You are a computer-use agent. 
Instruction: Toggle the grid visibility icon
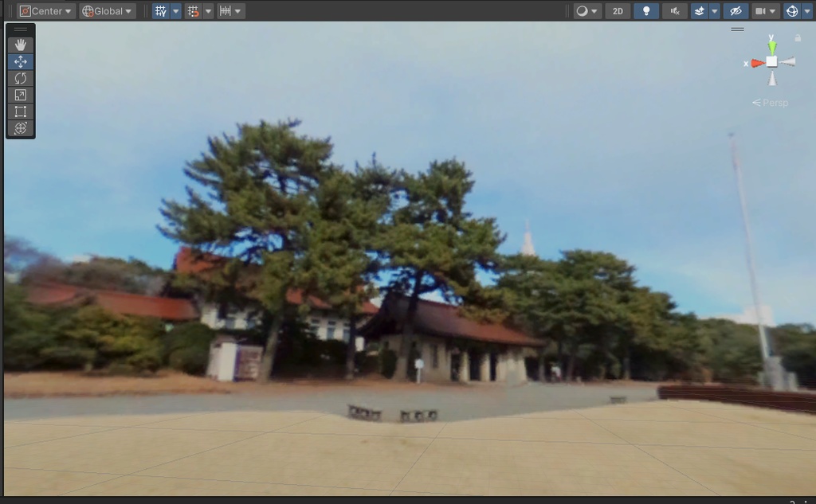coord(159,10)
